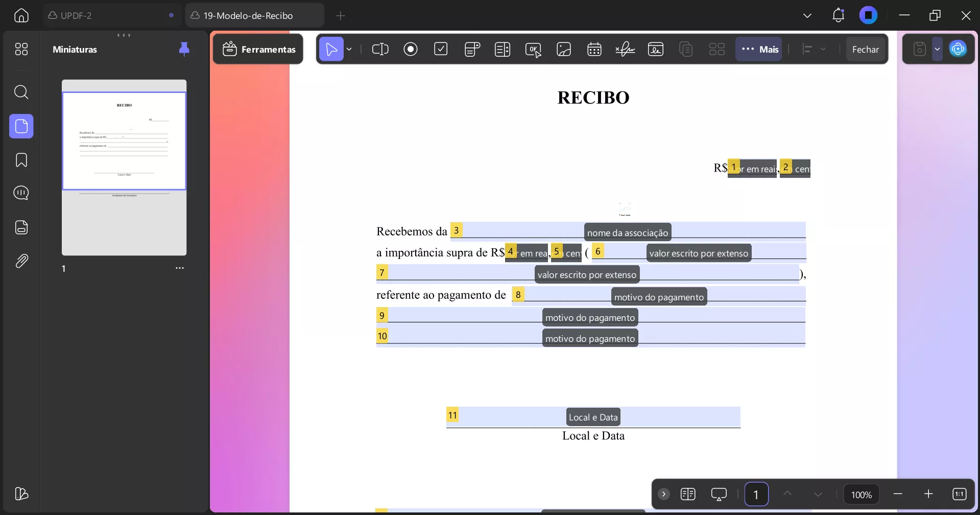
Task: Click the Miniaturas panel title
Action: pos(75,50)
